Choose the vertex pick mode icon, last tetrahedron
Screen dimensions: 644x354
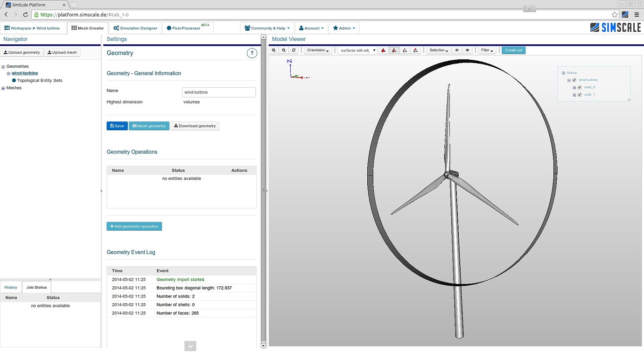point(415,50)
